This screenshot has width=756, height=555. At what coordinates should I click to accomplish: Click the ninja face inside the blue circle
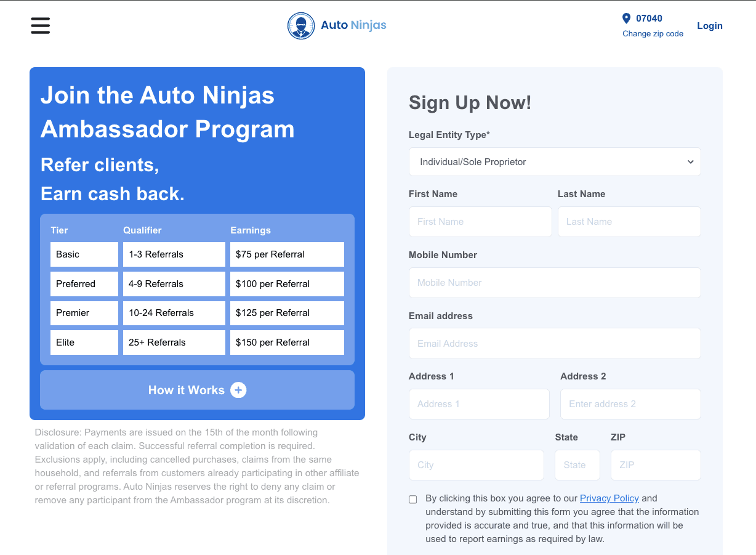pyautogui.click(x=301, y=25)
